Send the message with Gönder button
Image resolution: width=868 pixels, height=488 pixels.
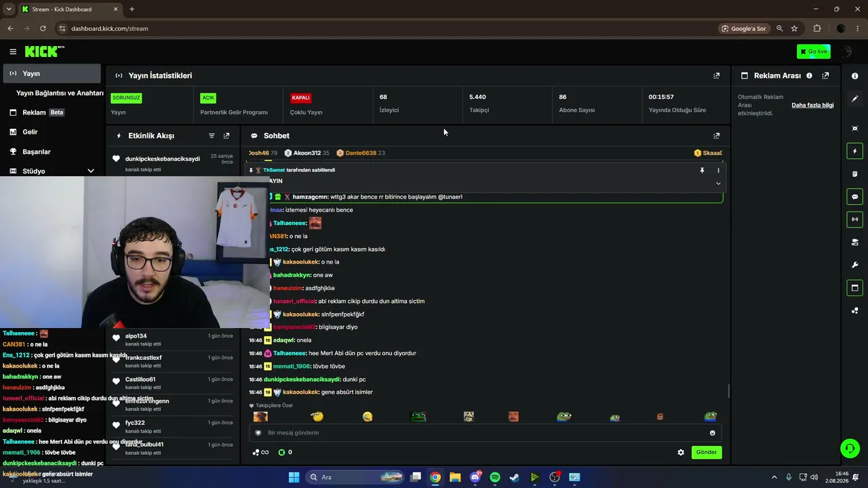707,452
